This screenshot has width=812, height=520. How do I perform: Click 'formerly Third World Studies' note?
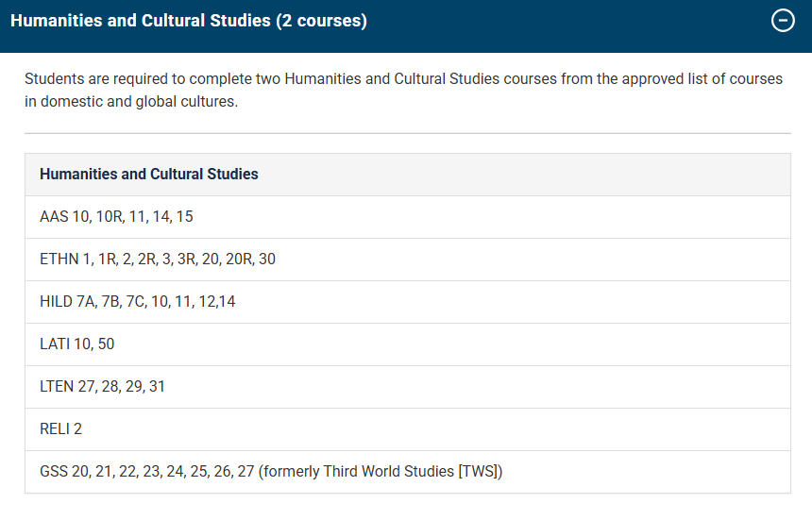pos(359,472)
